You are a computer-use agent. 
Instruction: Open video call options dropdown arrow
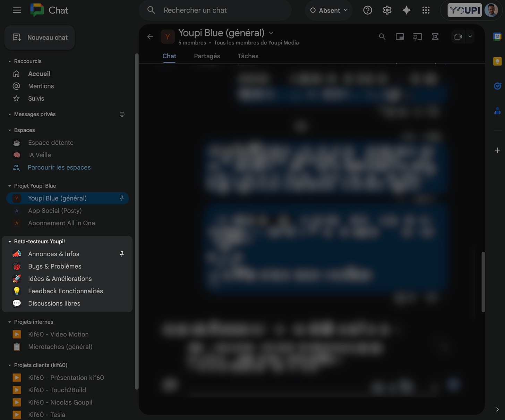[x=470, y=36]
